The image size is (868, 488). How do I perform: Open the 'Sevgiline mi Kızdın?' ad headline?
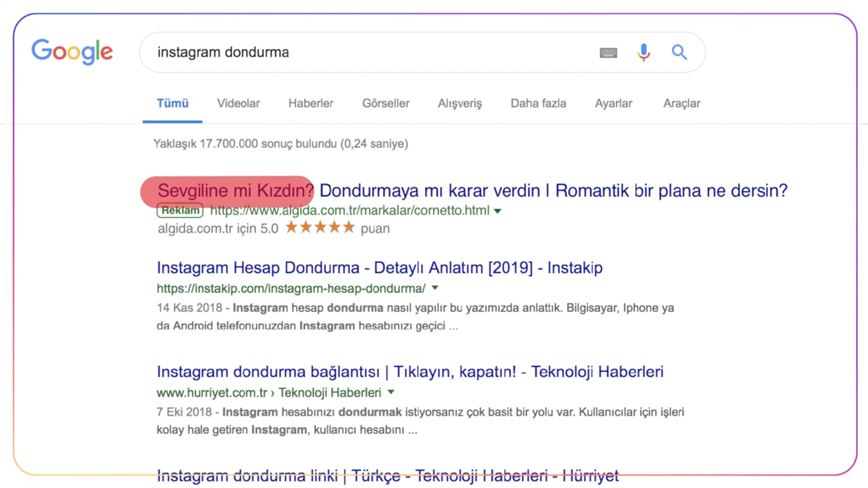(x=472, y=190)
